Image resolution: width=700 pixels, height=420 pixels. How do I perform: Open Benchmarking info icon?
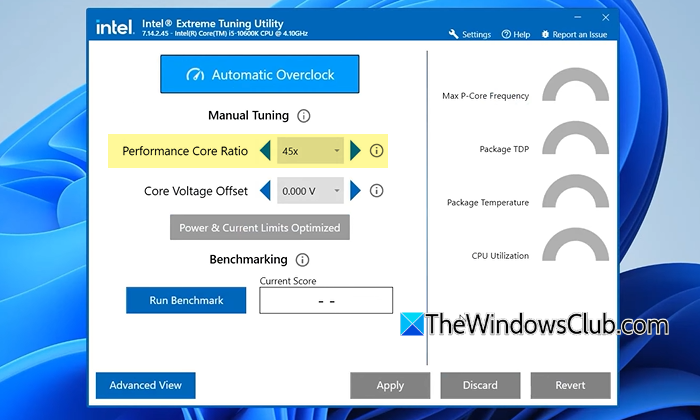tap(302, 260)
